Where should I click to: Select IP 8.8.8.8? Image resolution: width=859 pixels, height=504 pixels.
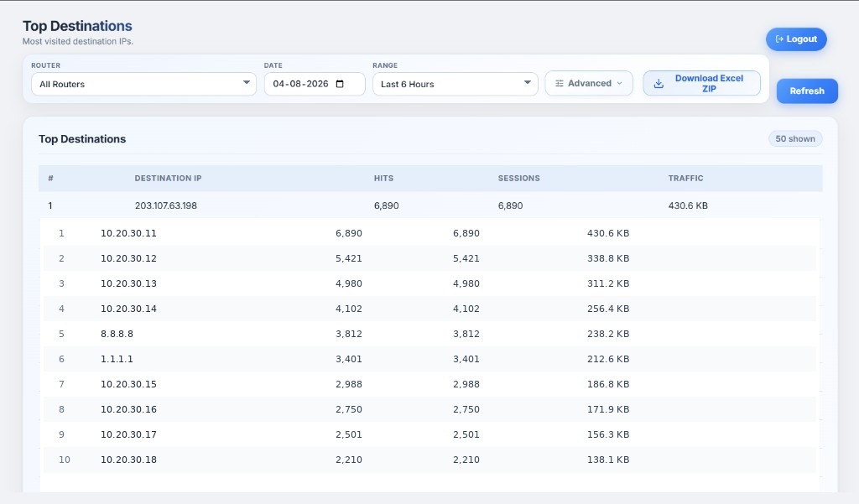pos(117,334)
